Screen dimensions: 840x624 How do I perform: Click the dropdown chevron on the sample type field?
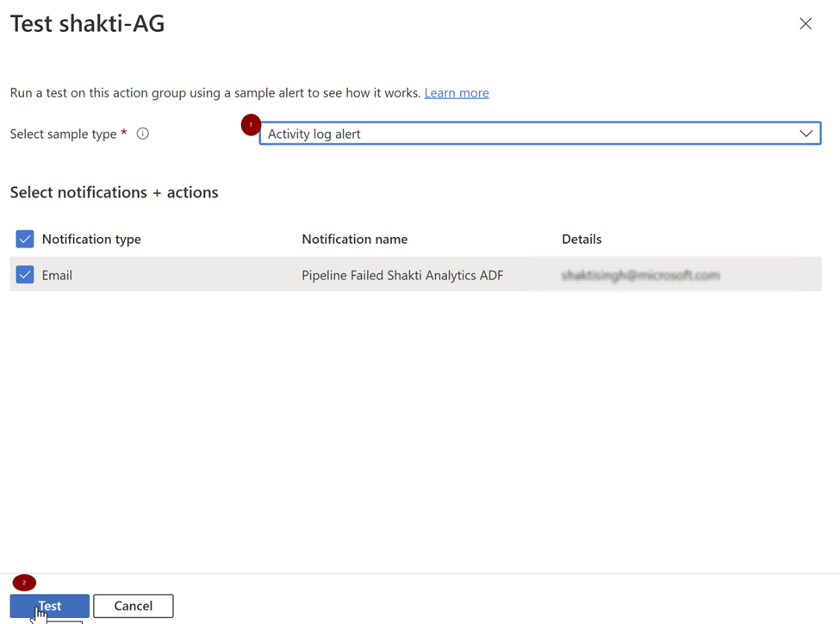[806, 134]
